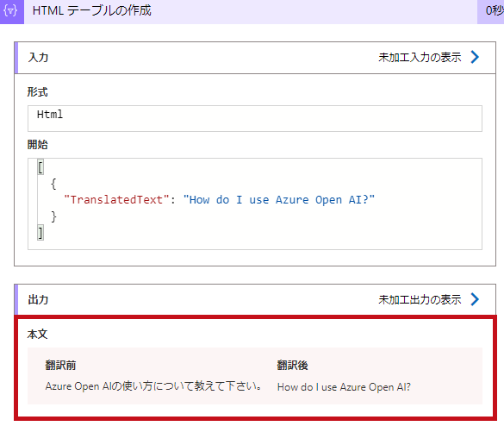Select the "TranslatedText" key in the JSON

coord(116,200)
